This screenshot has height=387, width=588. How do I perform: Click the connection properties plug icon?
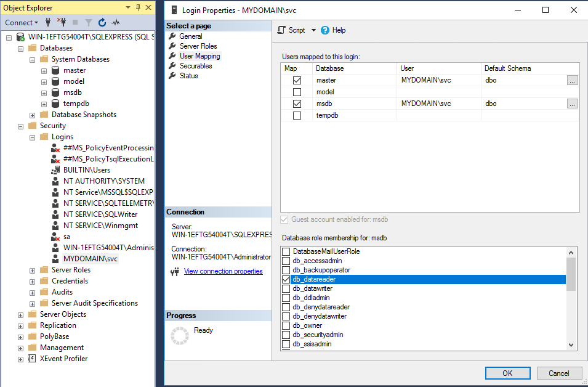tap(175, 271)
